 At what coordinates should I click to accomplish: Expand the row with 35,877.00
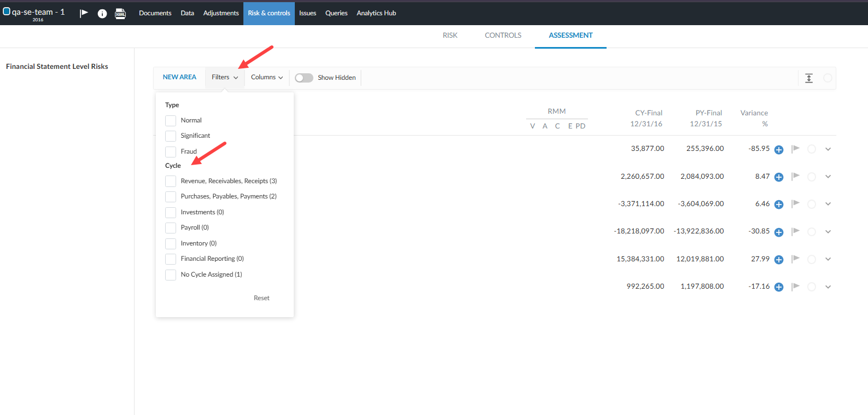(828, 149)
